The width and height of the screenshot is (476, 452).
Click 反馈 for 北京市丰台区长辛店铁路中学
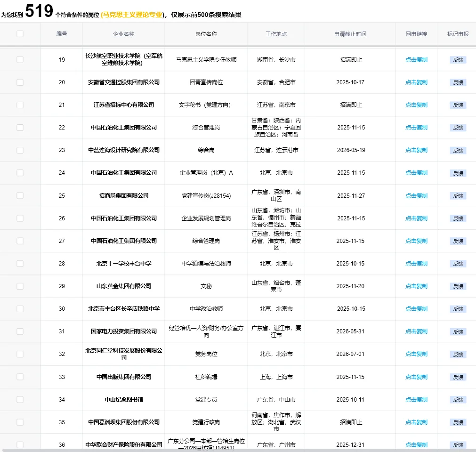(x=458, y=309)
